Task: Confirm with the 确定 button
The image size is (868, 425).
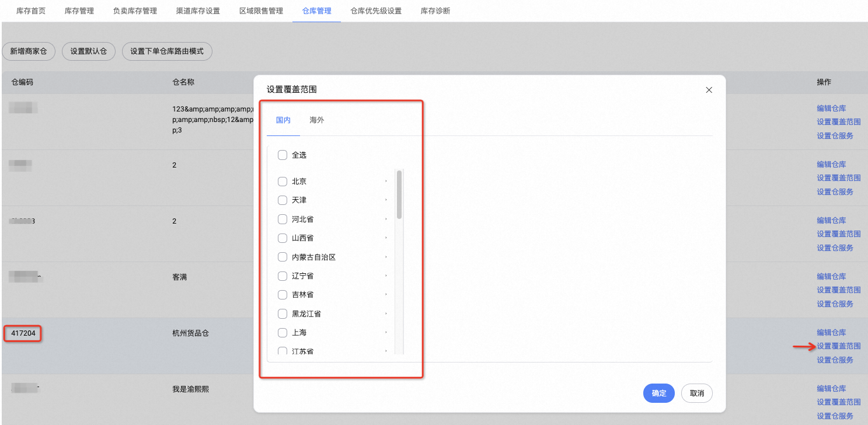Action: pyautogui.click(x=659, y=393)
